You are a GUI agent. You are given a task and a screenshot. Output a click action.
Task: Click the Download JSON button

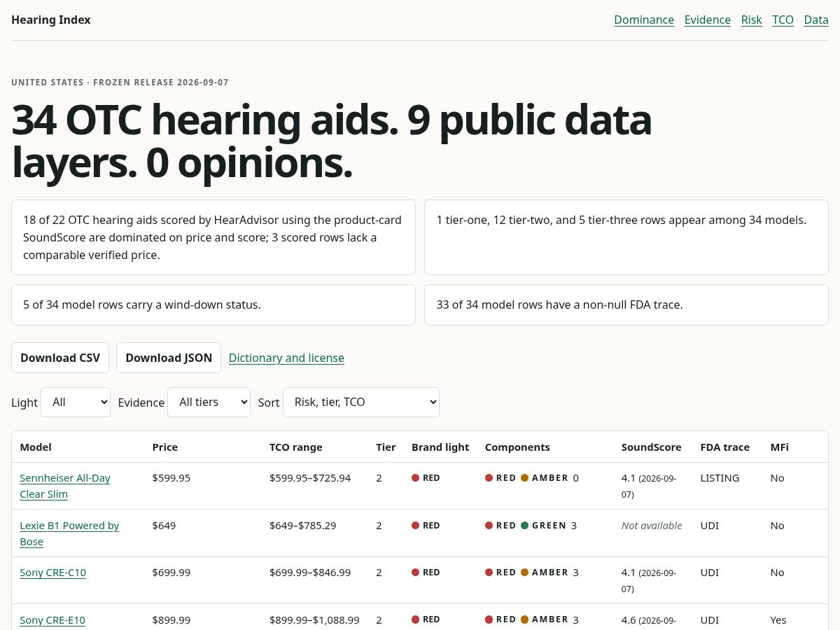tap(169, 358)
